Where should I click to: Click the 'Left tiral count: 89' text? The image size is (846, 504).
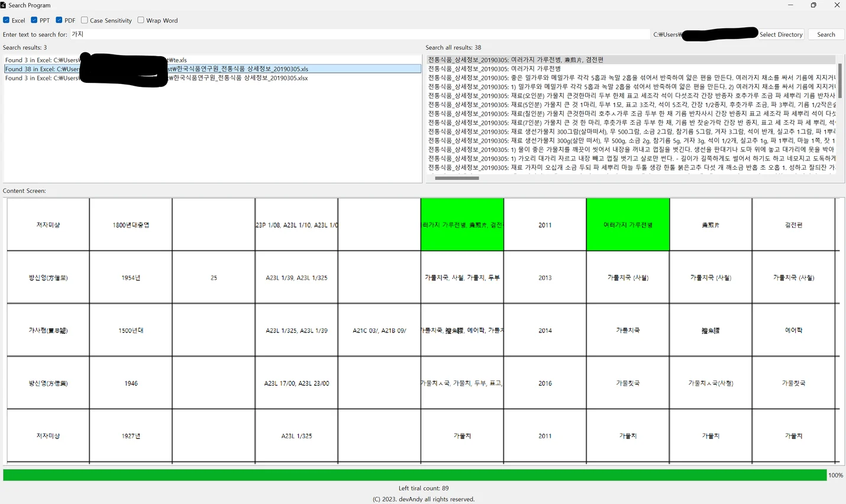tap(424, 488)
